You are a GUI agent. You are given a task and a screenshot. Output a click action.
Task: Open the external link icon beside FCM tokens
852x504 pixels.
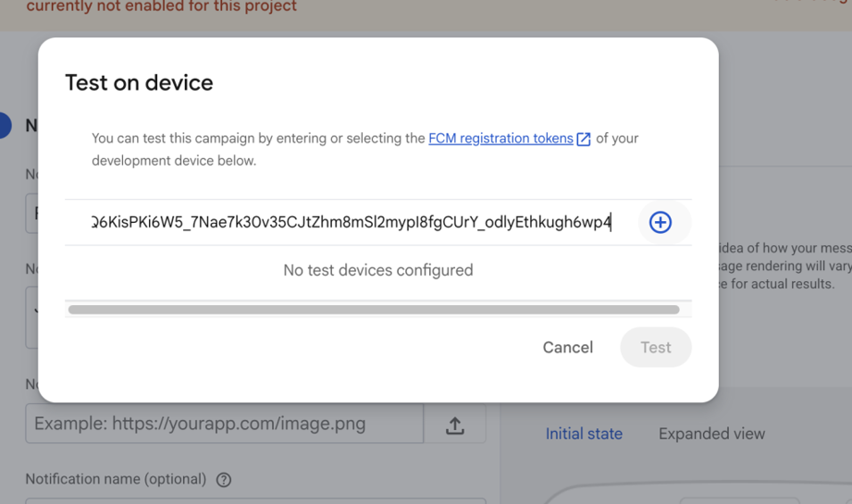584,139
